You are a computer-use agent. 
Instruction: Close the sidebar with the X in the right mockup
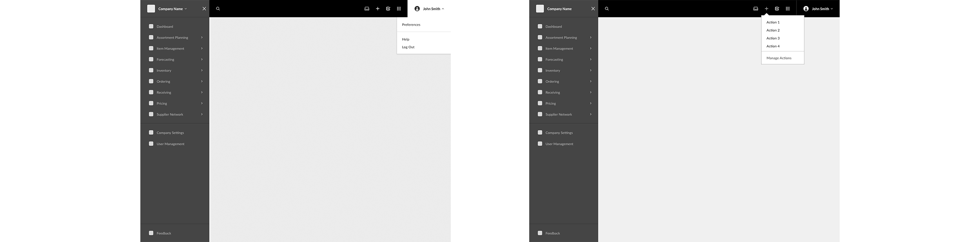pyautogui.click(x=593, y=9)
